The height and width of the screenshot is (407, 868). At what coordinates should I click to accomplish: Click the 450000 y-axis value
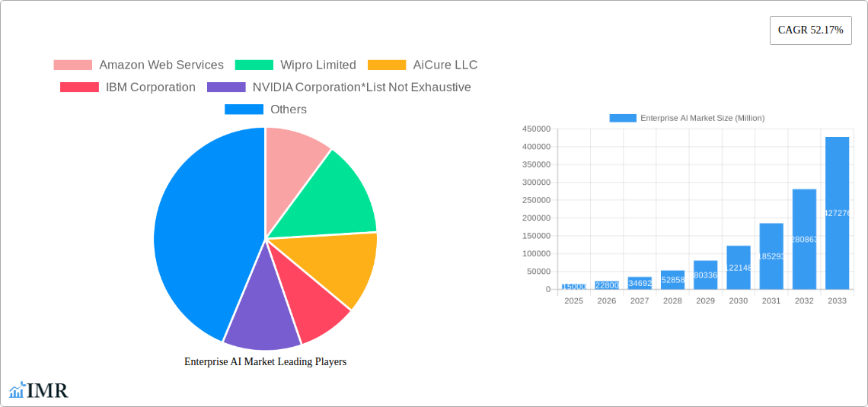click(x=537, y=129)
